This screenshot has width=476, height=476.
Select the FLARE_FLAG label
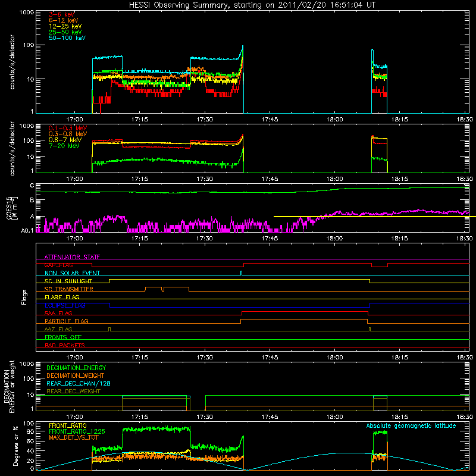[62, 297]
